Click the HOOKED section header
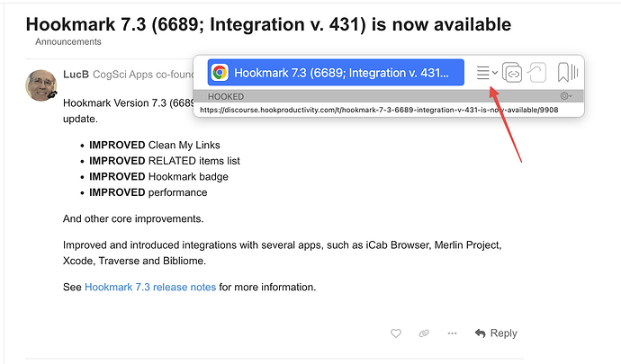This screenshot has height=364, width=621. (226, 96)
